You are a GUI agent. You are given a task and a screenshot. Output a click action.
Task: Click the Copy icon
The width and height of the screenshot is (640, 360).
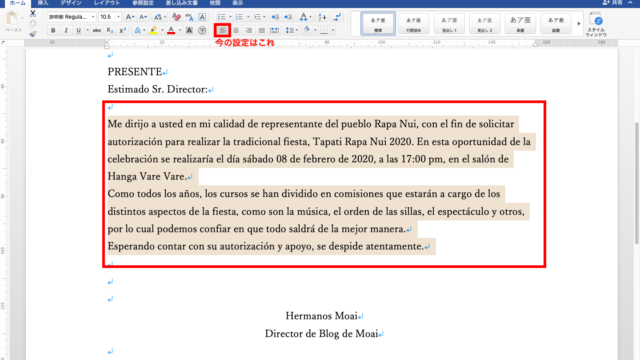(33, 23)
